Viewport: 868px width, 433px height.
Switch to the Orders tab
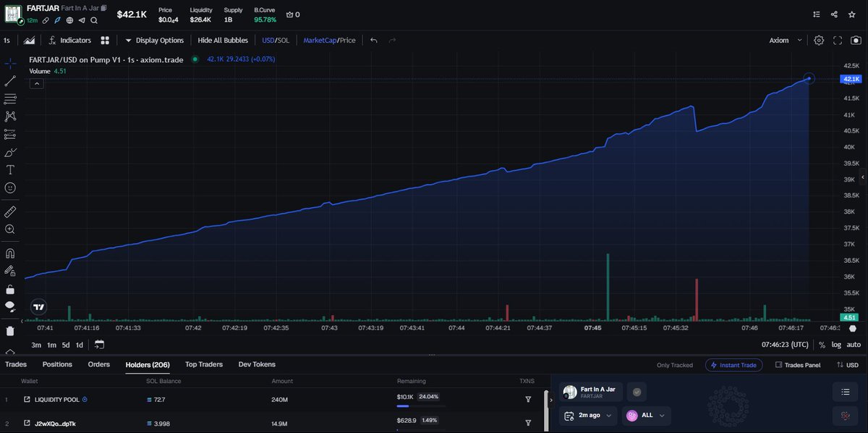point(98,364)
